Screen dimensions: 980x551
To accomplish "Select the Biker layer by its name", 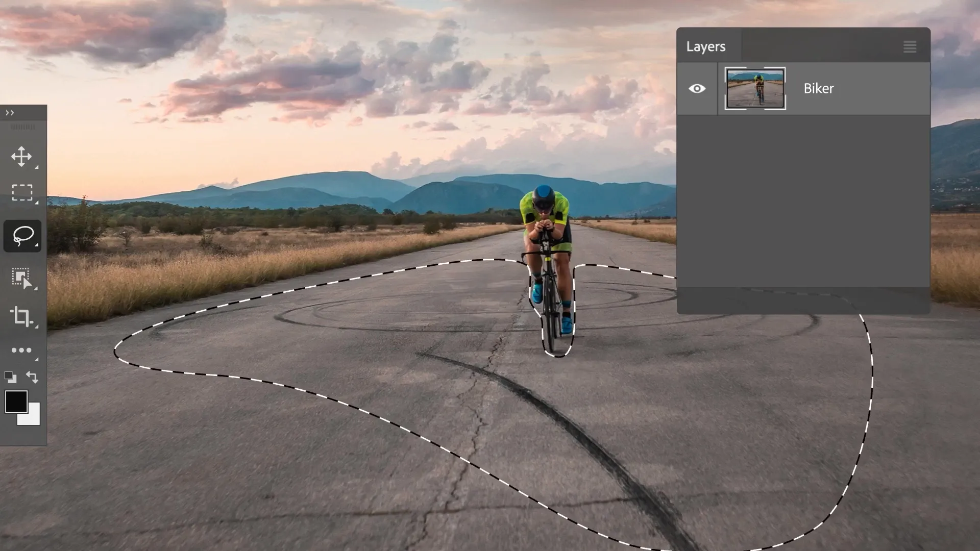I will (818, 88).
